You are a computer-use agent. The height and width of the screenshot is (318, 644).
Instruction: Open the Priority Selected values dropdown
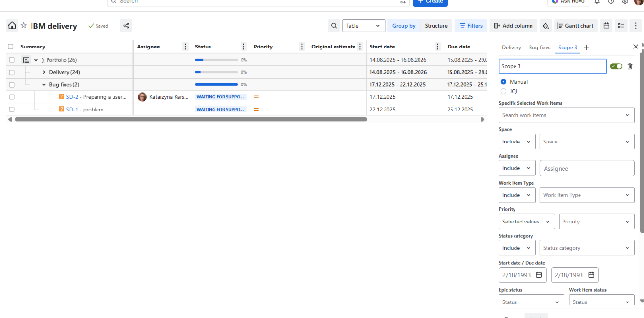(527, 222)
